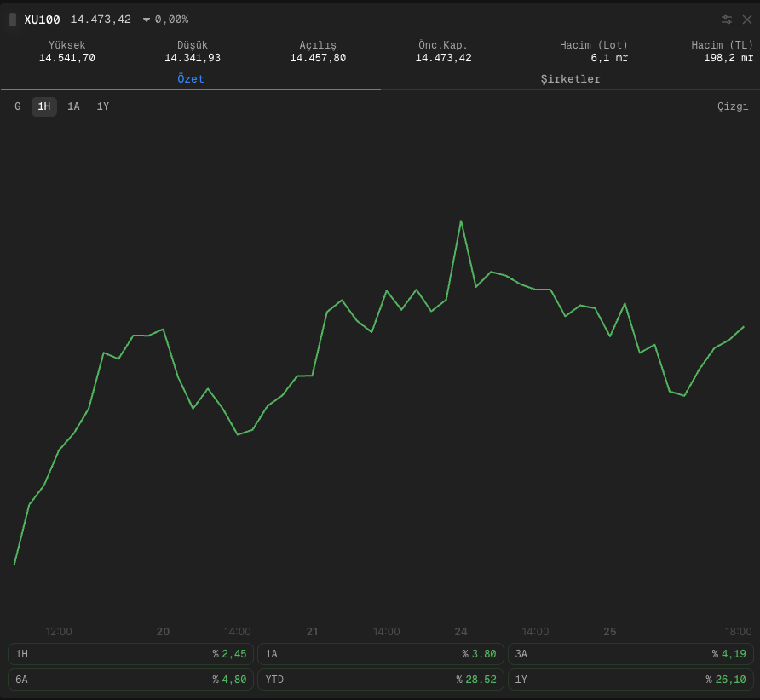Open the Çizgi chart type dropdown
The width and height of the screenshot is (760, 700).
pyautogui.click(x=733, y=106)
